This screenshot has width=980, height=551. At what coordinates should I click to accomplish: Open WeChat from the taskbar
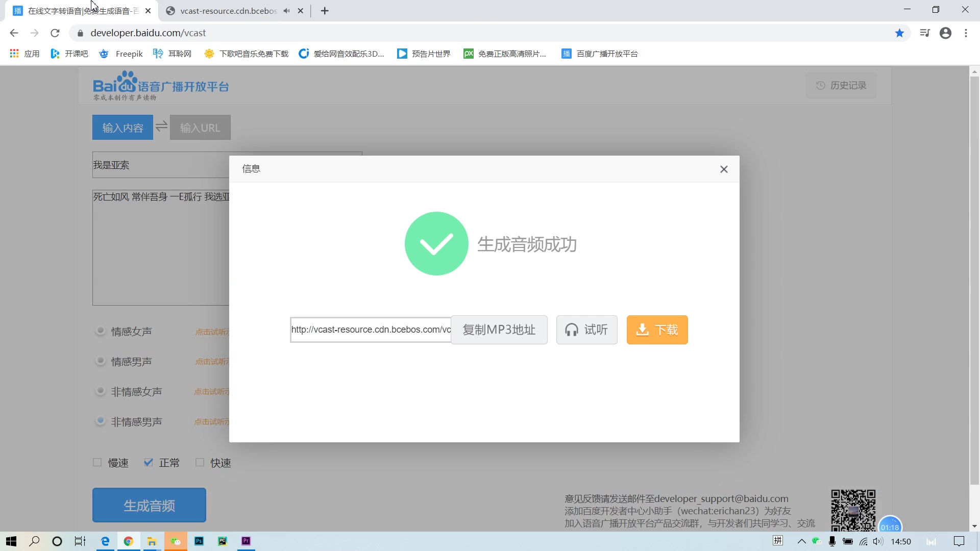[176, 541]
